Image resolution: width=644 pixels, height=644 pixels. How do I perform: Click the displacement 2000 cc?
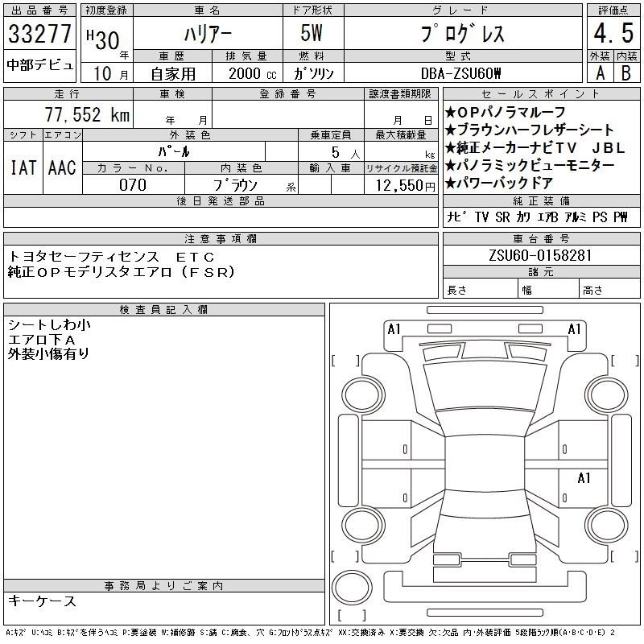252,73
